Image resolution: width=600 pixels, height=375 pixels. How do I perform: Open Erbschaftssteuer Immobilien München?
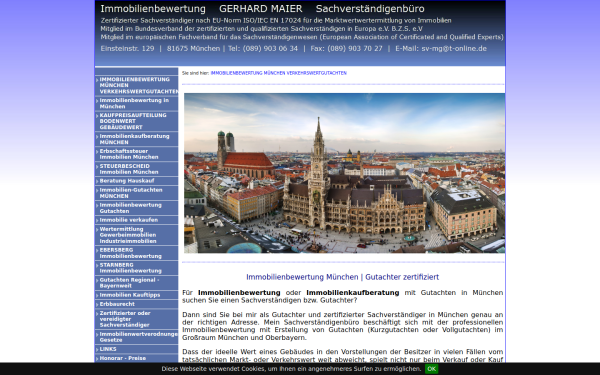136,154
